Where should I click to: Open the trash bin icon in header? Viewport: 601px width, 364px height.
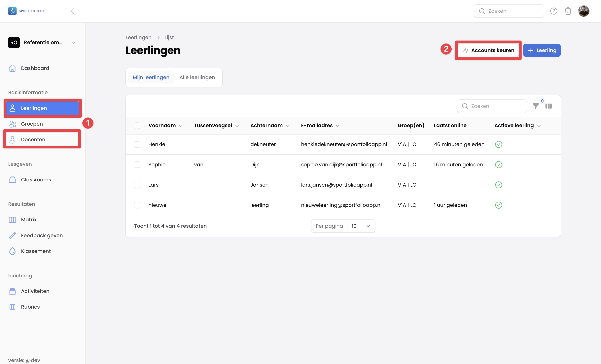point(568,11)
